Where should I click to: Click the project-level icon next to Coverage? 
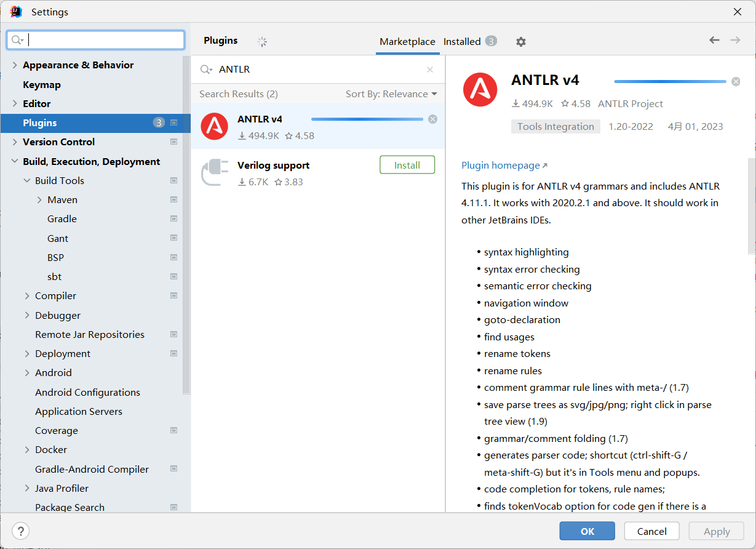[x=174, y=431]
